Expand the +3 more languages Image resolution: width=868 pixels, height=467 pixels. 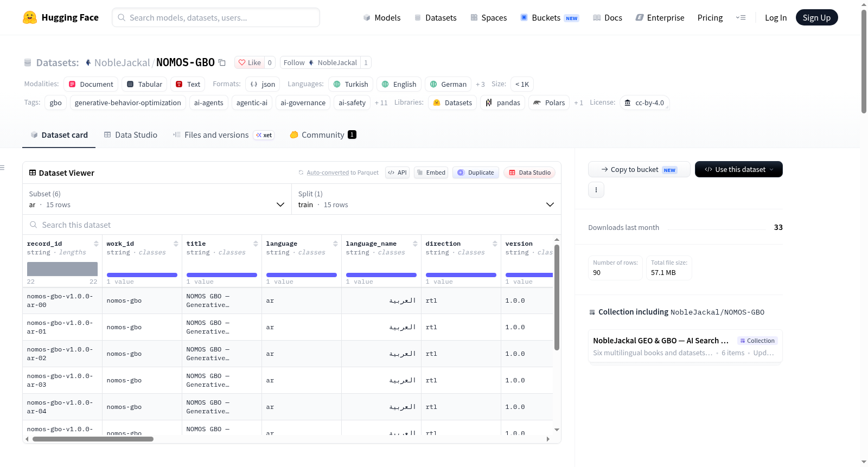(x=480, y=84)
